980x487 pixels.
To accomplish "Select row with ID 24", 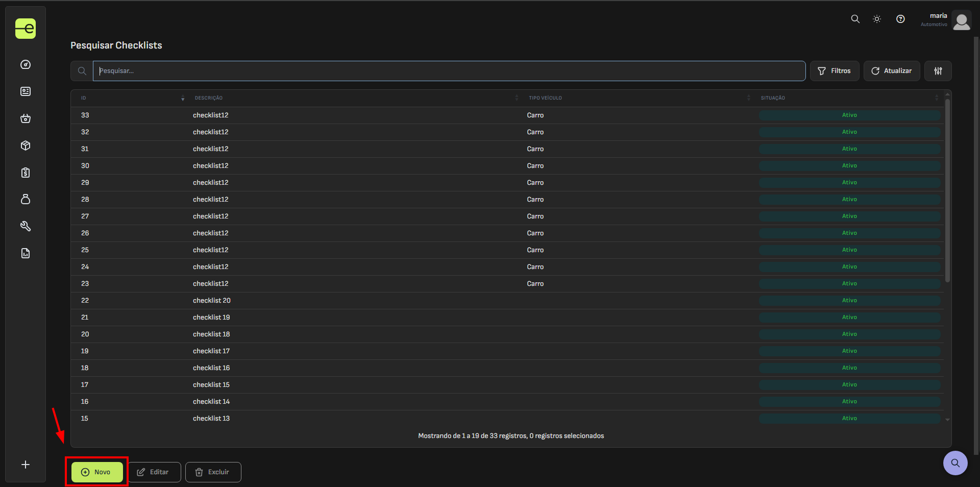I will 507,267.
